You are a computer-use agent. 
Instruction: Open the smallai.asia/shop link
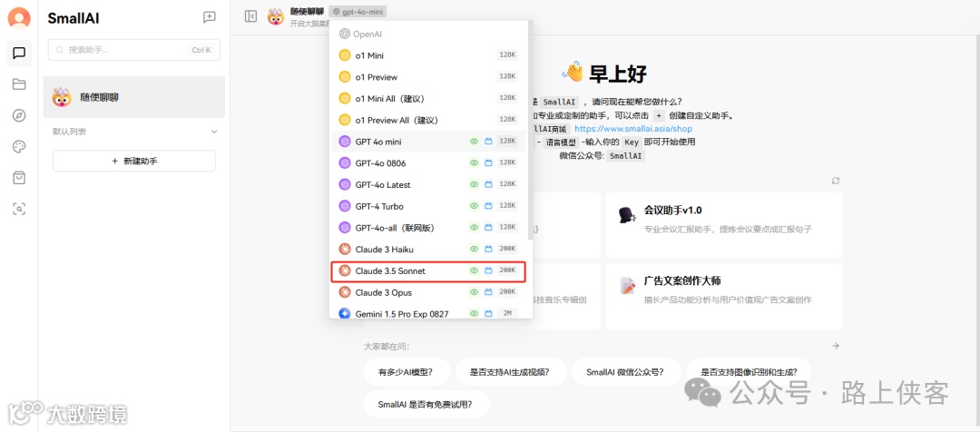click(633, 129)
